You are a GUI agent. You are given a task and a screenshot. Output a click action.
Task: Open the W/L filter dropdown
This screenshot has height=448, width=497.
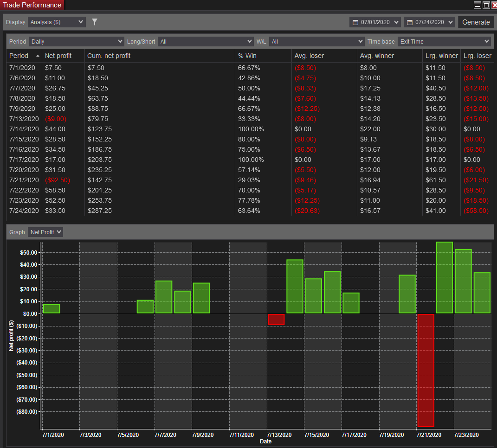(x=316, y=41)
